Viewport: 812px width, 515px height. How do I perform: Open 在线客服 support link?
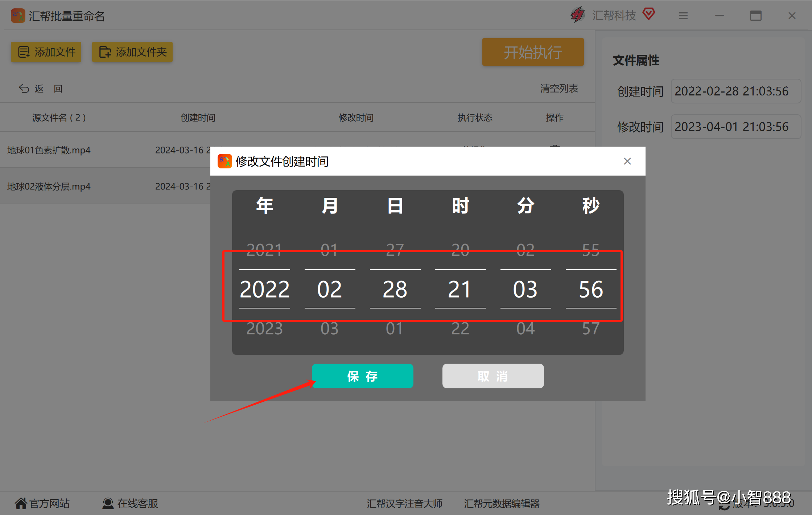pyautogui.click(x=130, y=503)
